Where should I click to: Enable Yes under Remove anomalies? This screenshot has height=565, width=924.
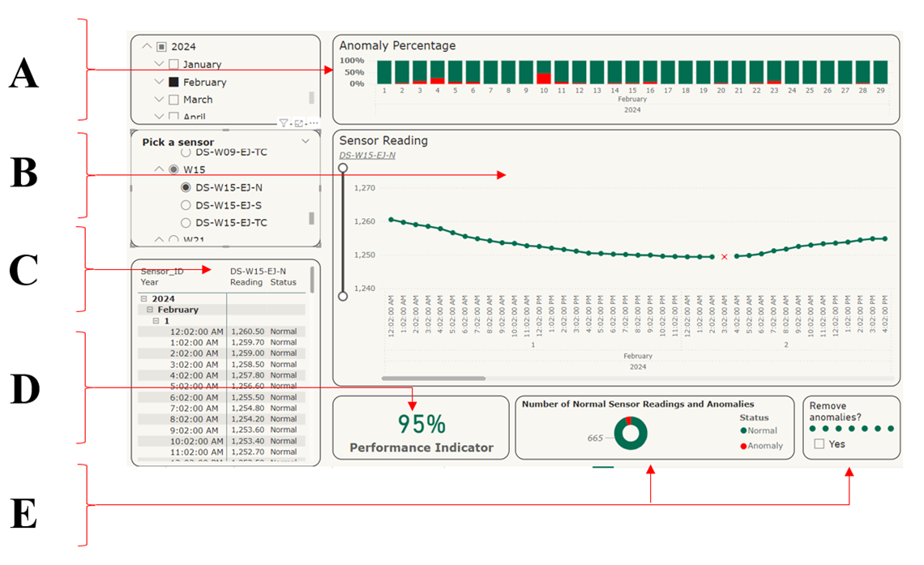821,443
